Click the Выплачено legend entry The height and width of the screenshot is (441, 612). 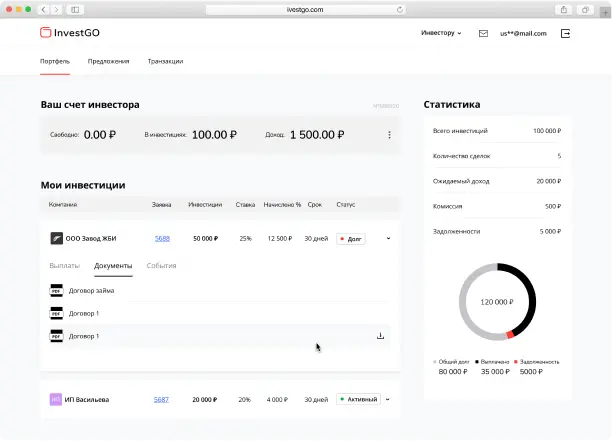495,367
